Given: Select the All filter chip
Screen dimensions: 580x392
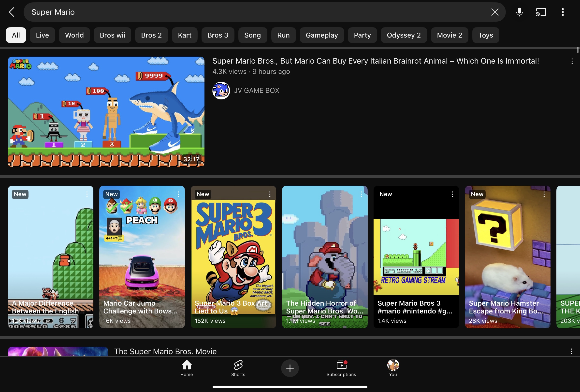Looking at the screenshot, I should tap(16, 35).
